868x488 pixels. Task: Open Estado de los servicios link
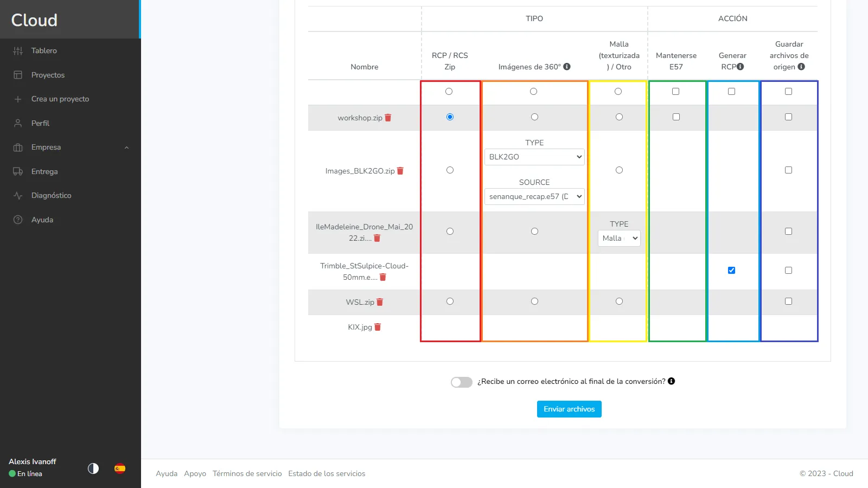(x=327, y=473)
